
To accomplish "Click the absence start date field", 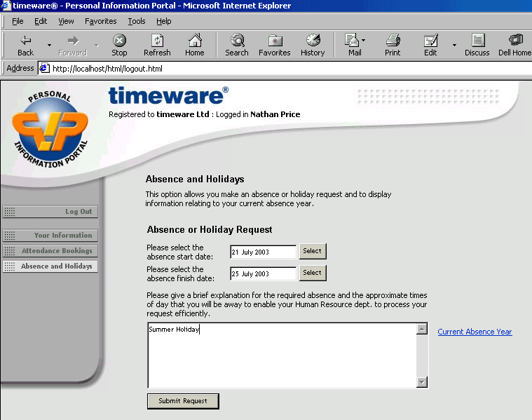I will pos(264,252).
